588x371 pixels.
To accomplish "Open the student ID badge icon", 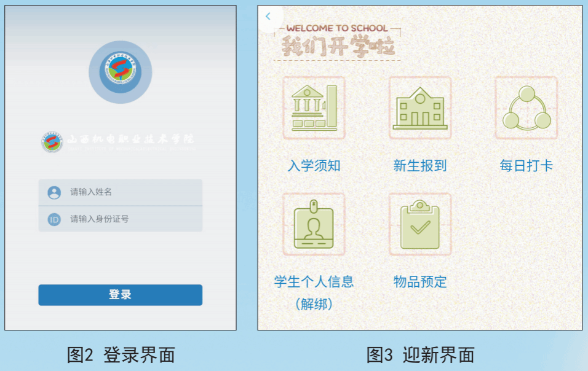I will (x=314, y=224).
